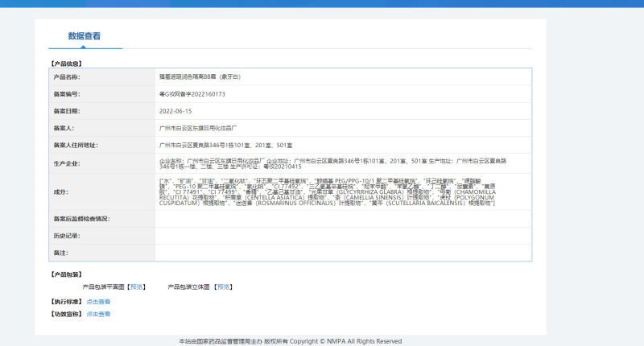Select the 产品名称 value text
Screen dimensions: 644x346
[200, 76]
